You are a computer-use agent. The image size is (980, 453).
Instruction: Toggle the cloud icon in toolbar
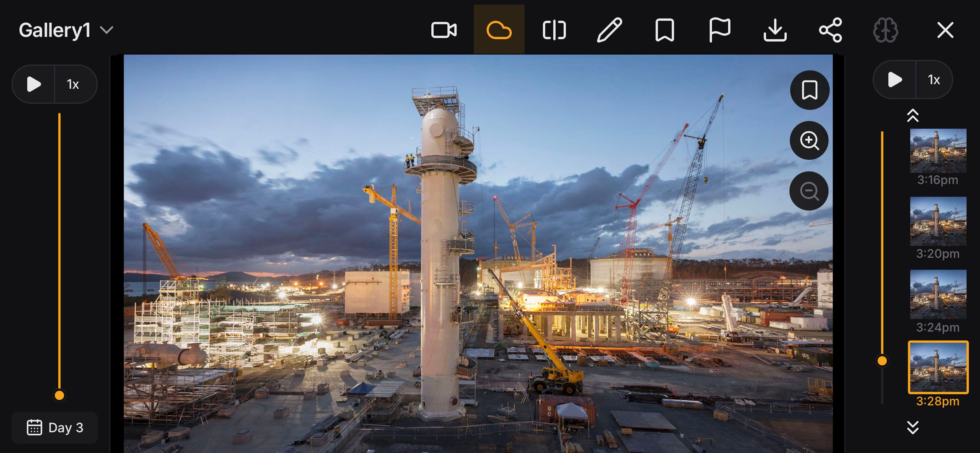pos(499,30)
